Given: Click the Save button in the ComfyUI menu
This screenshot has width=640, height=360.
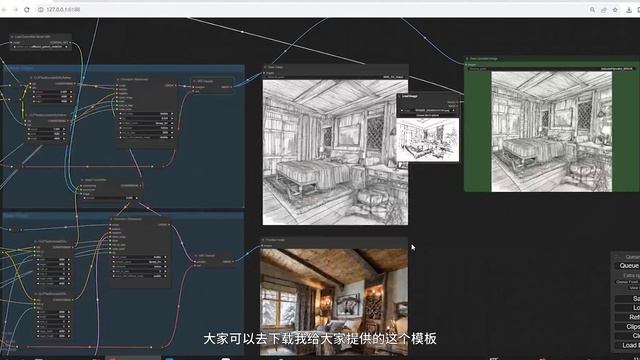Looking at the screenshot, I should point(627,298).
